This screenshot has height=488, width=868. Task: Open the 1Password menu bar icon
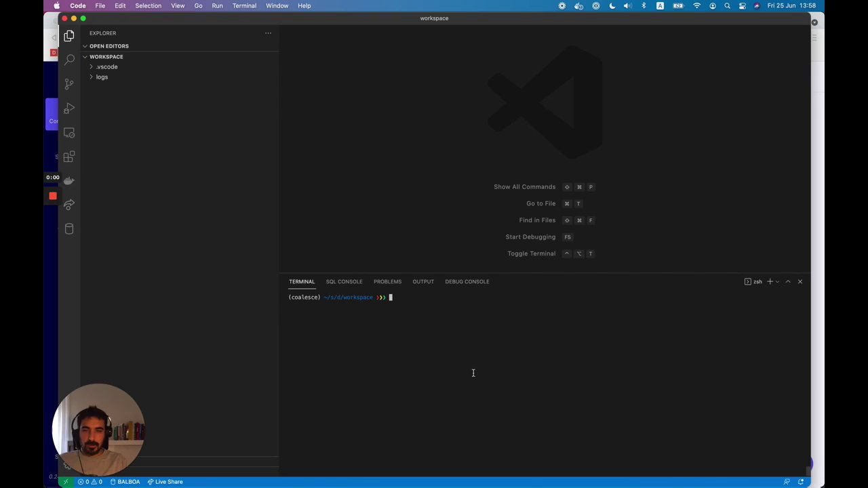596,6
